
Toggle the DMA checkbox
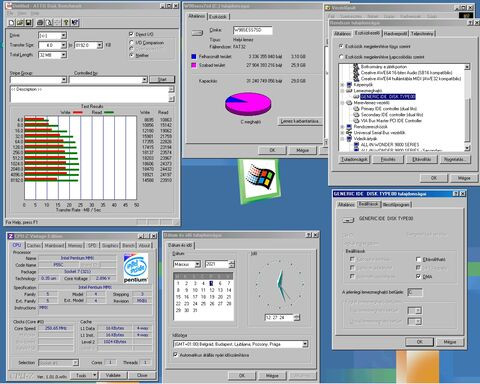(419, 276)
